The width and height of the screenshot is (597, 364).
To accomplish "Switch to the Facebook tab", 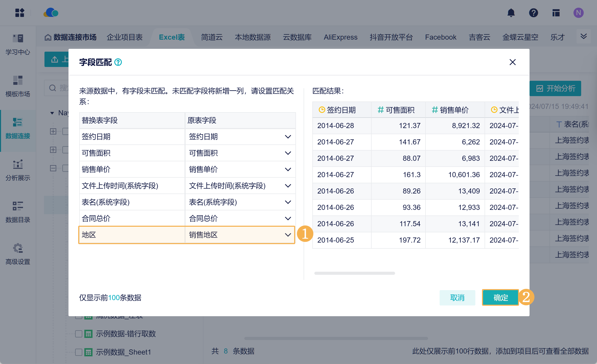I will click(x=440, y=37).
